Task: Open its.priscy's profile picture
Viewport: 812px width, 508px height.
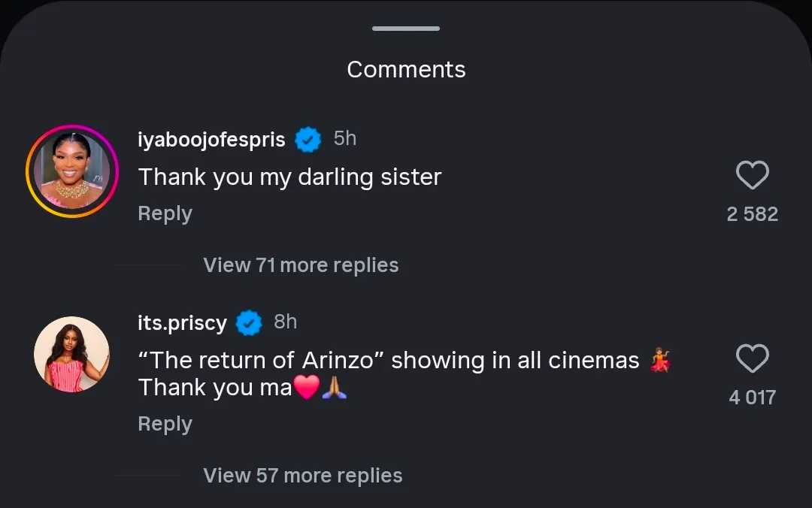Action: (72, 354)
